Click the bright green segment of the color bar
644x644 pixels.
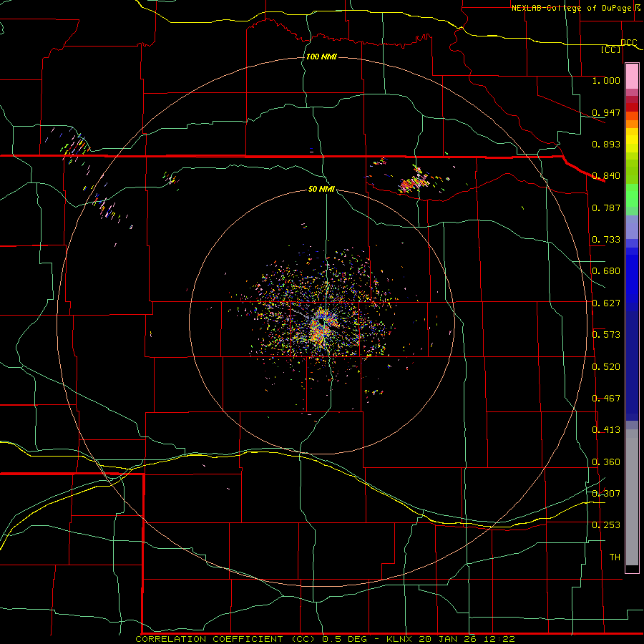point(632,195)
